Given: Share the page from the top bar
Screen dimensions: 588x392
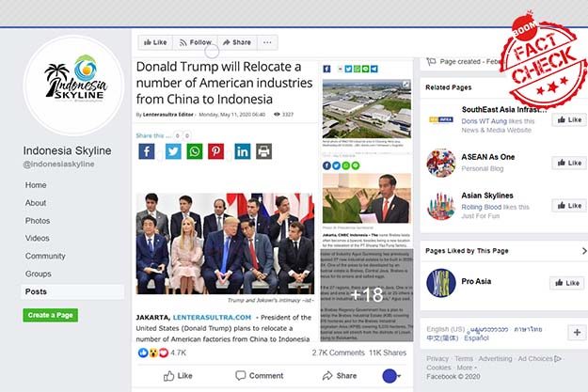Looking at the screenshot, I should point(237,42).
